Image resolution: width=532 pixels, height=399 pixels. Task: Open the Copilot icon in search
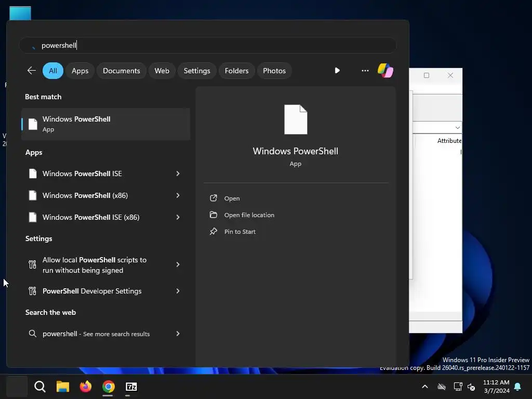tap(385, 71)
